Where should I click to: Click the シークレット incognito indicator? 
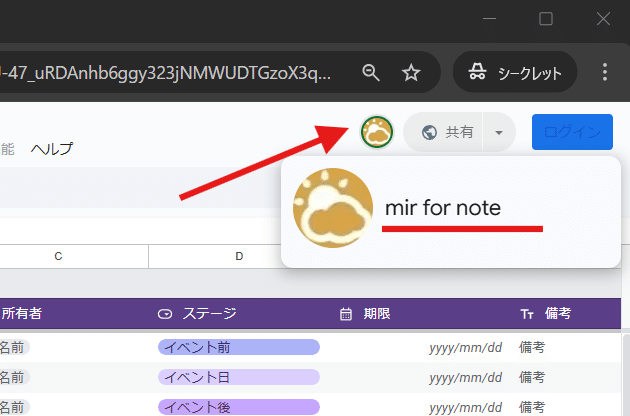515,72
